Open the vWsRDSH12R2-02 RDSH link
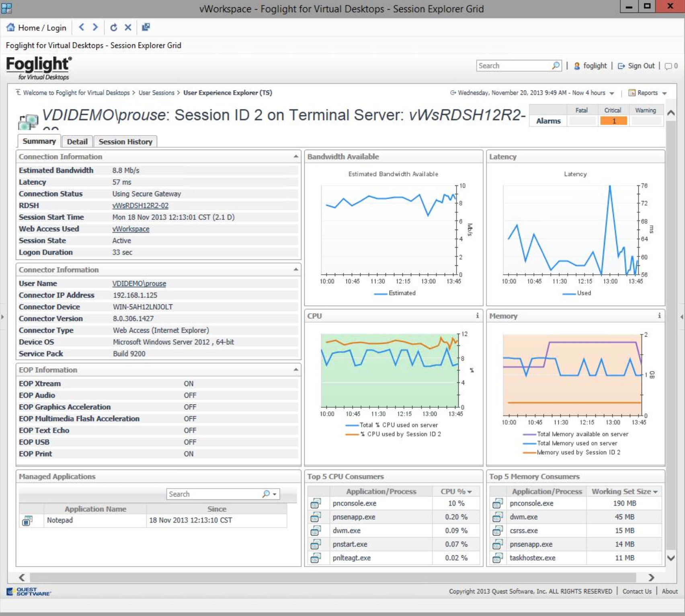 coord(140,205)
